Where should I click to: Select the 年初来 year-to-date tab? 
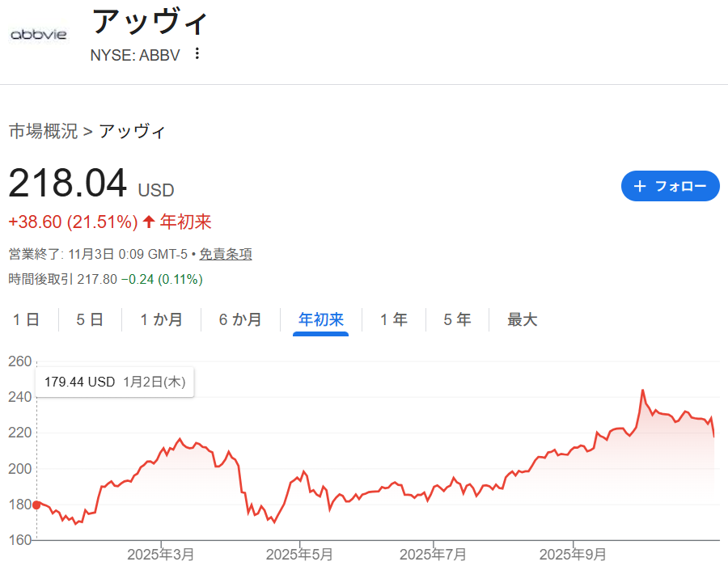pos(321,319)
